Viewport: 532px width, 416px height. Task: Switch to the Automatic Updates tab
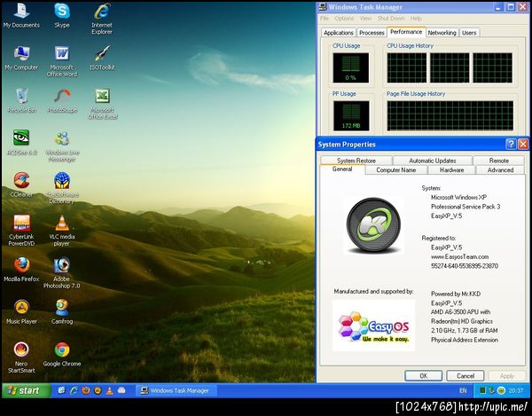433,161
